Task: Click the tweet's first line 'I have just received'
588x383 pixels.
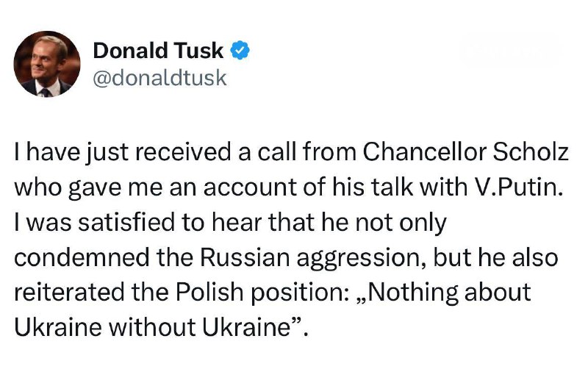Action: pos(123,153)
